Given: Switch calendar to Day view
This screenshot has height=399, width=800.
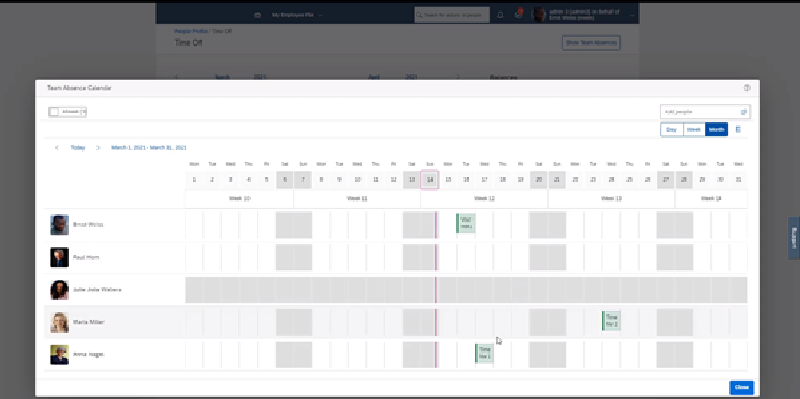Looking at the screenshot, I should (x=671, y=130).
